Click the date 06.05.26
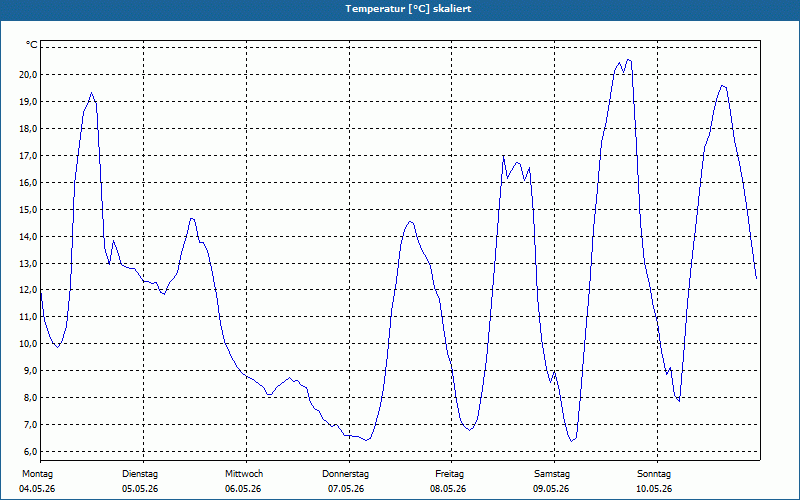 pos(243,489)
